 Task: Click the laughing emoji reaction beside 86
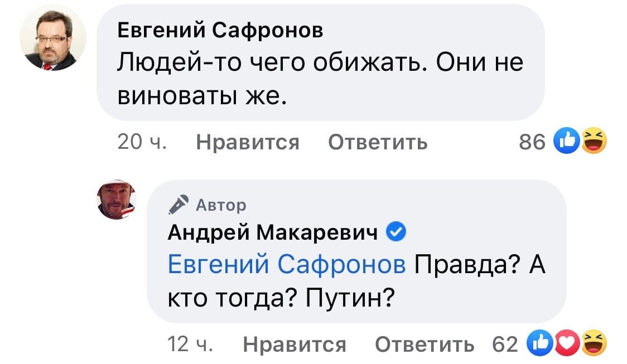(x=594, y=140)
